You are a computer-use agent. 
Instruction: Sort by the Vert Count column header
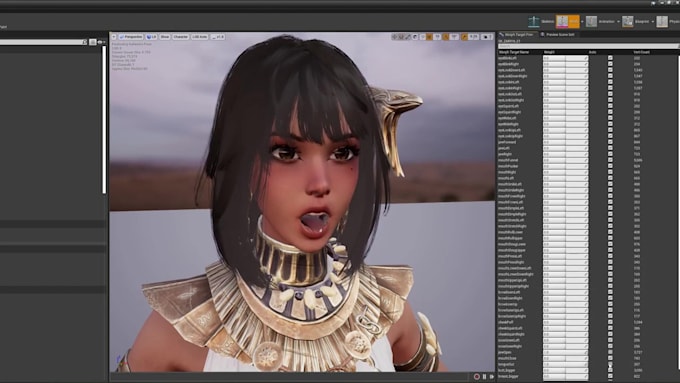pyautogui.click(x=641, y=52)
